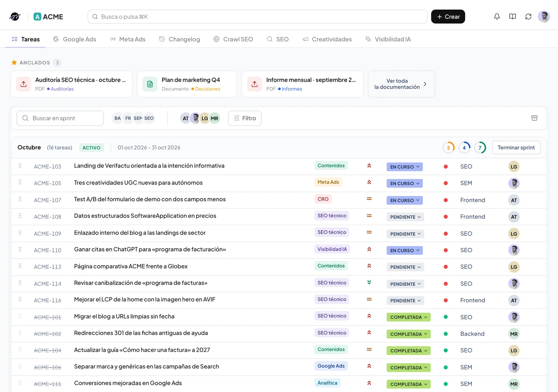Open the archive icon in sprint toolbar
558x392 pixels.
[x=534, y=118]
